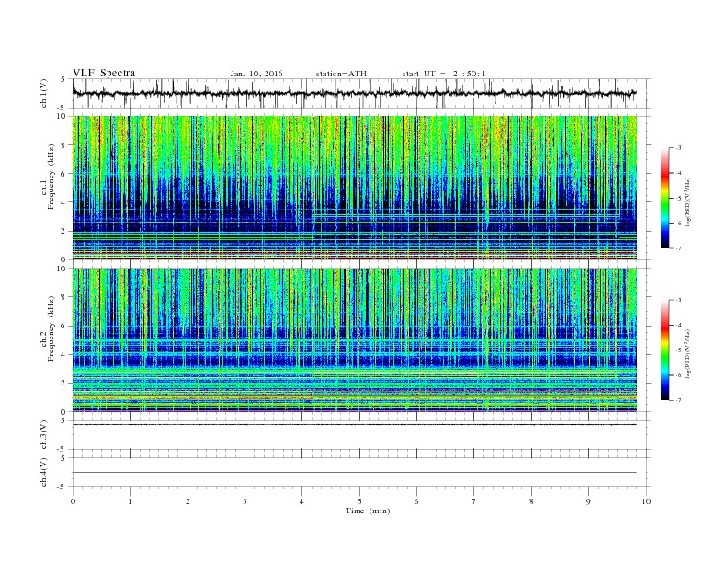Click time axis tick label '10'
This screenshot has width=728, height=563.
click(646, 501)
